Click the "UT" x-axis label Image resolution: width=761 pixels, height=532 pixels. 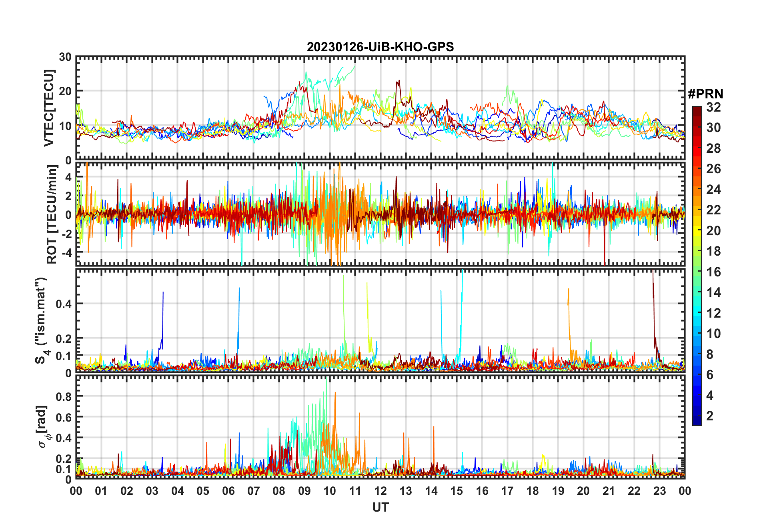(x=380, y=507)
